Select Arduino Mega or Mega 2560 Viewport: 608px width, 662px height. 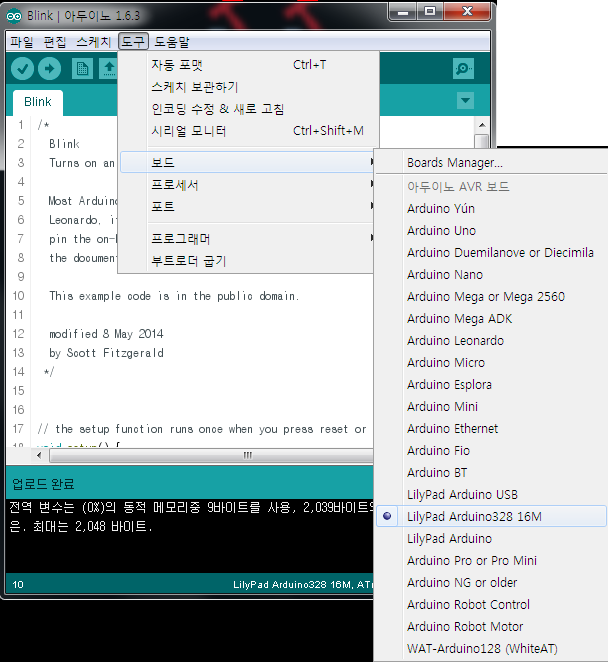pos(491,296)
